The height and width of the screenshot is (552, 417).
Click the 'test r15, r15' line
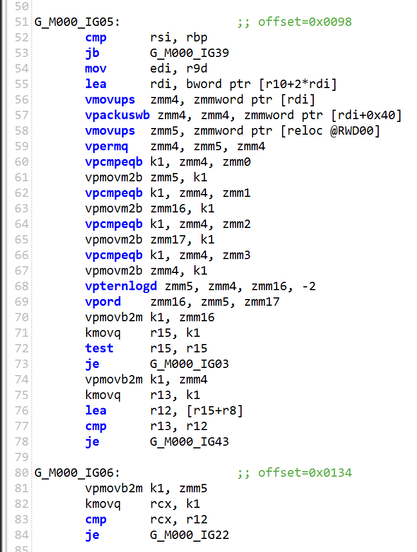pos(146,349)
